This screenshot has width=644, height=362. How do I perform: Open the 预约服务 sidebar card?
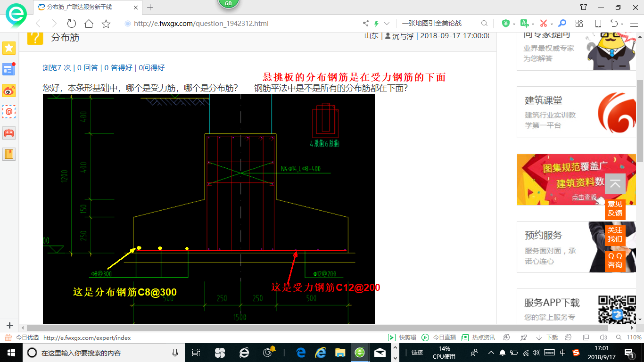[x=576, y=247]
